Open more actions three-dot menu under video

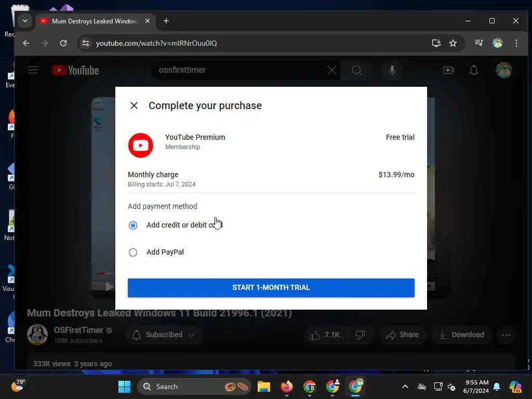[506, 335]
